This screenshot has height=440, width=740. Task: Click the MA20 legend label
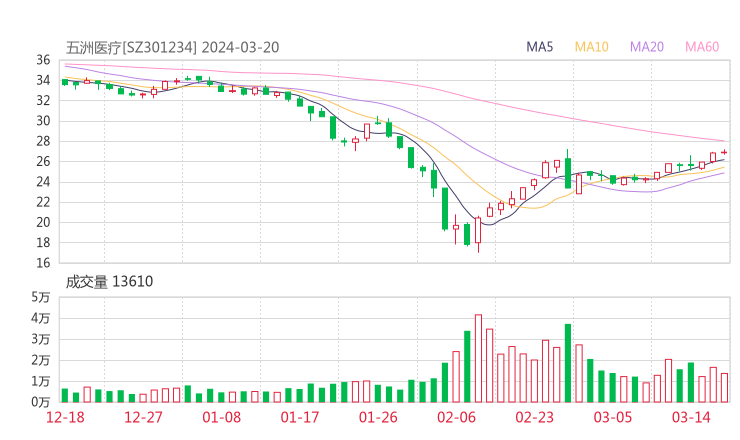[x=647, y=47]
